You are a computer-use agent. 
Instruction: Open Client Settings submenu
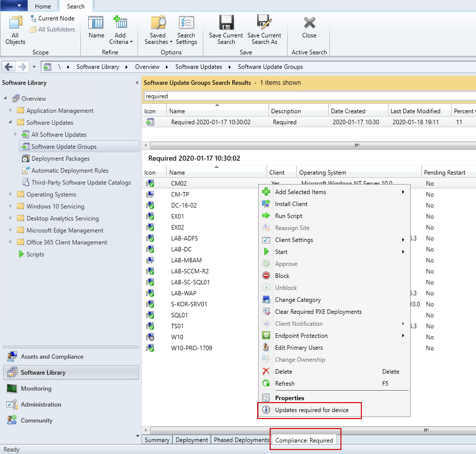(x=333, y=240)
